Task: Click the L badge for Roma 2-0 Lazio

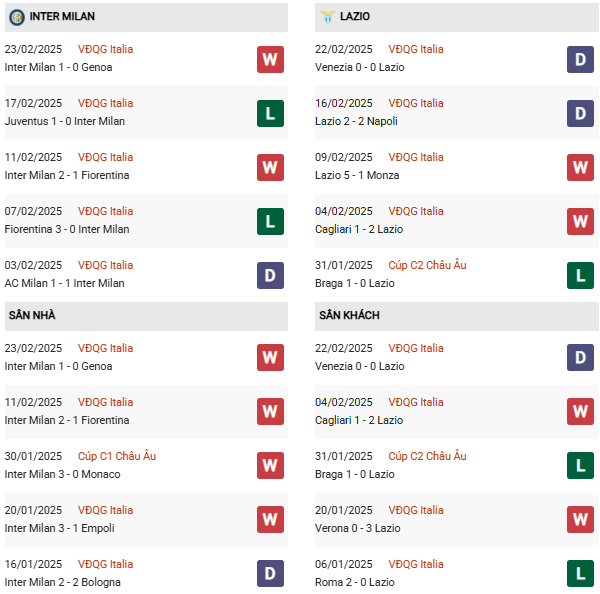Action: pos(580,574)
